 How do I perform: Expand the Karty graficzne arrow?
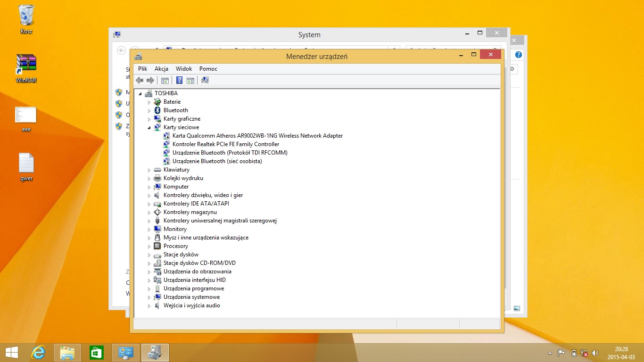tap(149, 119)
